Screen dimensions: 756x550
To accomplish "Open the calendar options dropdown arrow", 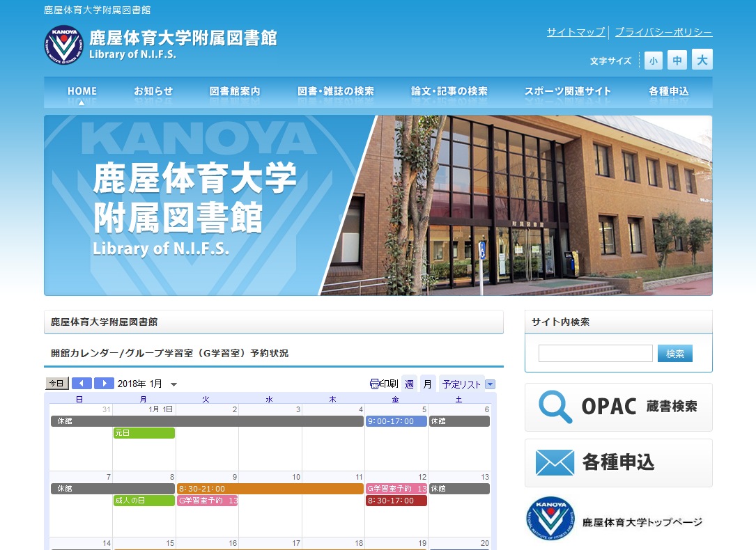I will pyautogui.click(x=491, y=384).
